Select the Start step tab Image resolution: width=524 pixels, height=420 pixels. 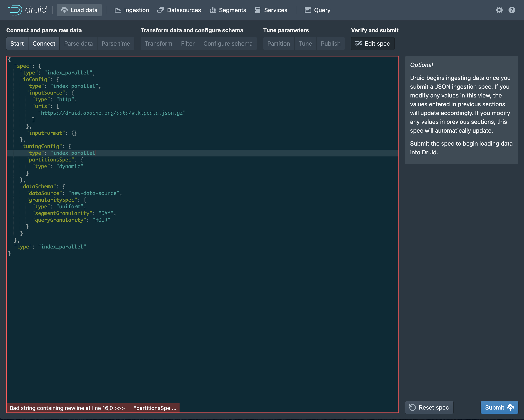17,44
